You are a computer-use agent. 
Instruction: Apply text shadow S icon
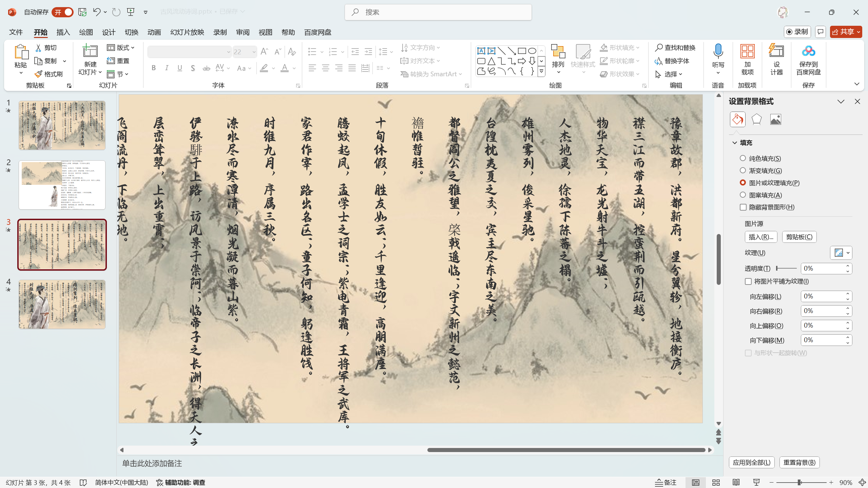[x=193, y=68]
